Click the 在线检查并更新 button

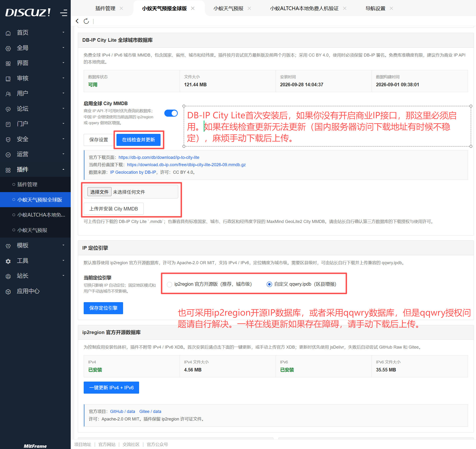[138, 140]
